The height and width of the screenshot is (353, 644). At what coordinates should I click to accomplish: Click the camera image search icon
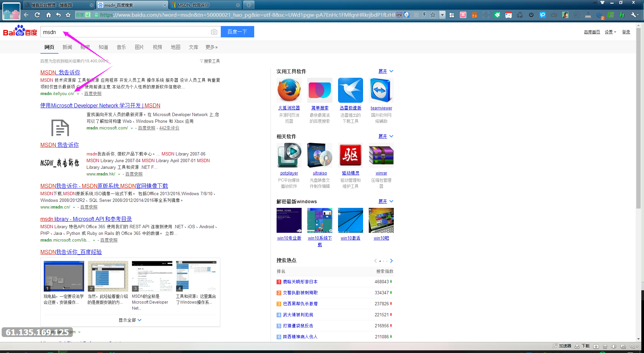pos(214,32)
